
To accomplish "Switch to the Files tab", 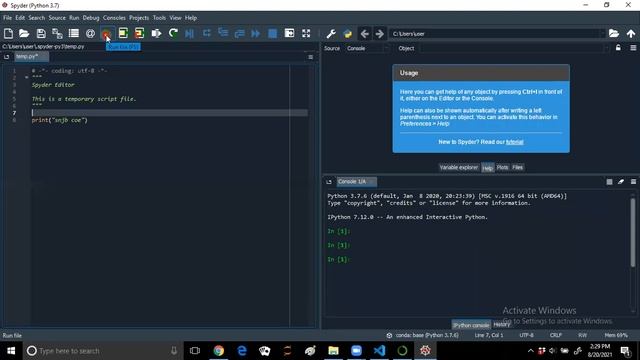I will click(x=517, y=167).
